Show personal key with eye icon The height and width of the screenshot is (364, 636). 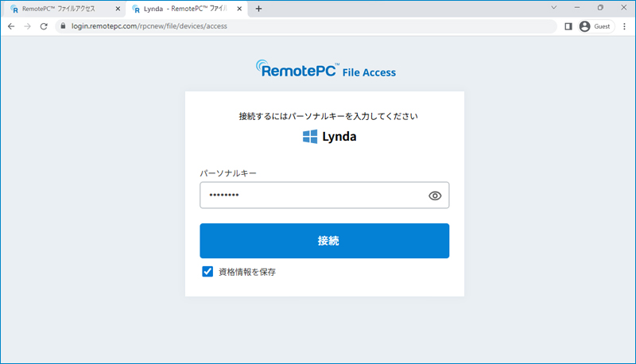point(435,196)
